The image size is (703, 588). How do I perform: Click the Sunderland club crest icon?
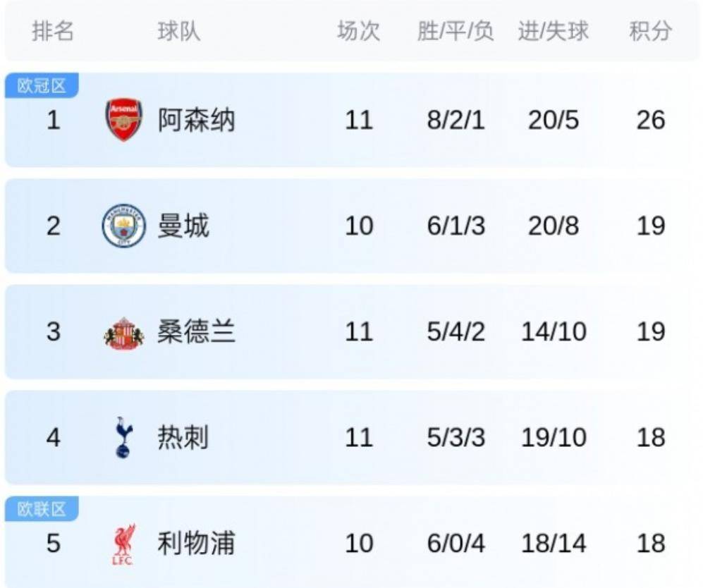coord(124,332)
